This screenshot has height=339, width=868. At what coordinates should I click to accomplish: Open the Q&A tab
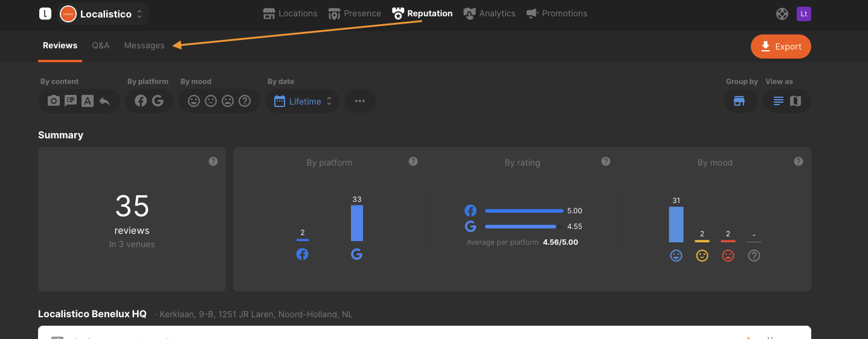coord(101,45)
